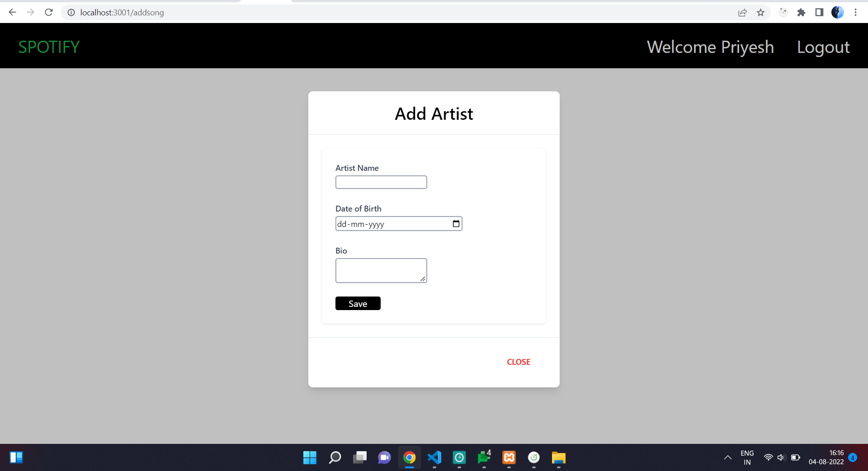Click the Save button
The image size is (868, 471).
pos(358,303)
